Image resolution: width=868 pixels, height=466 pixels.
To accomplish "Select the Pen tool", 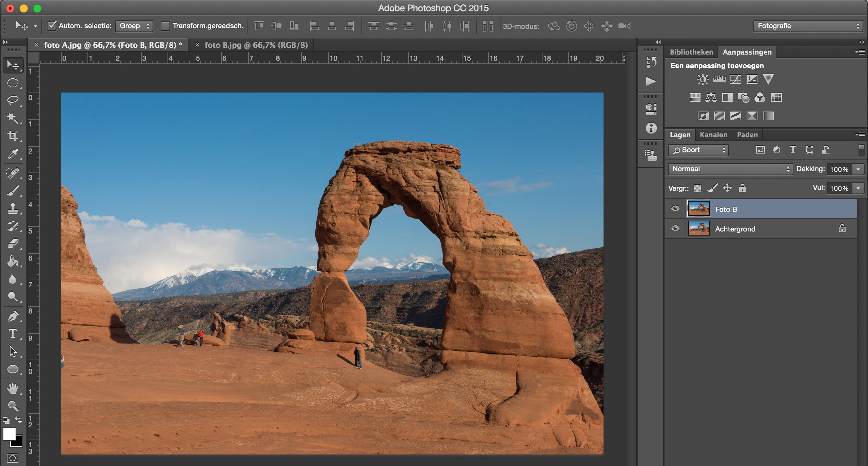I will (x=13, y=316).
